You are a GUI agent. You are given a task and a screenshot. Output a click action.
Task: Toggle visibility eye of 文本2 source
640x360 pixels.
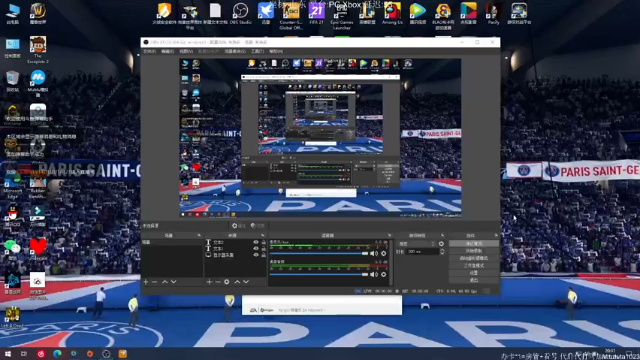click(x=256, y=242)
